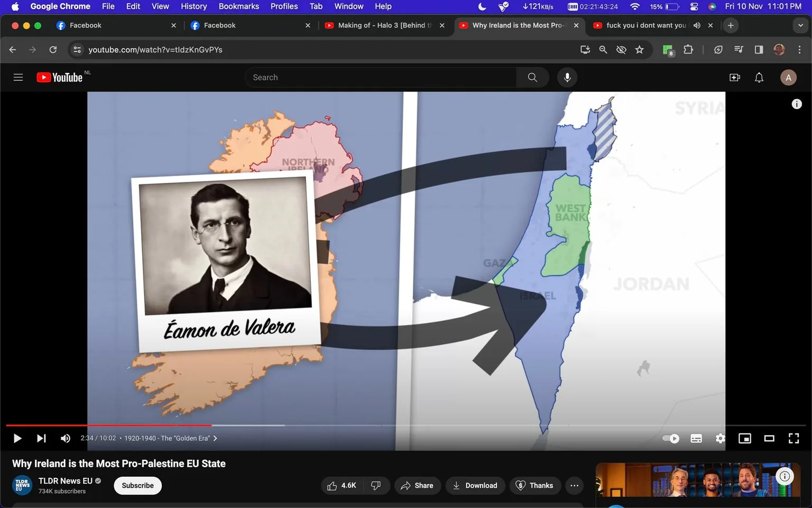Mute the video volume
Viewport: 812px width, 508px height.
[x=65, y=438]
